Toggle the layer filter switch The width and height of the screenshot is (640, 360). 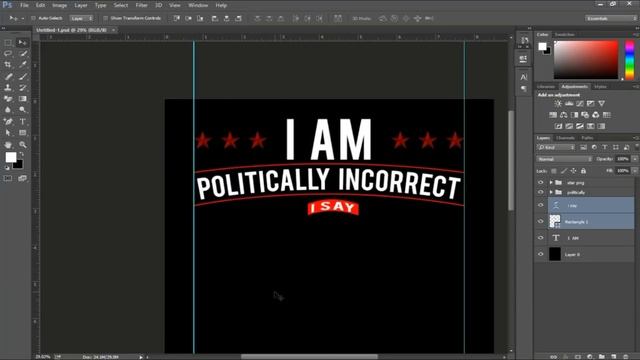point(636,147)
